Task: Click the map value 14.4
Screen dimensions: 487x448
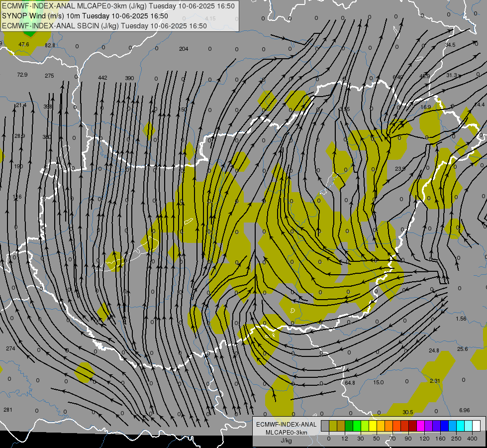Action: tap(480, 105)
